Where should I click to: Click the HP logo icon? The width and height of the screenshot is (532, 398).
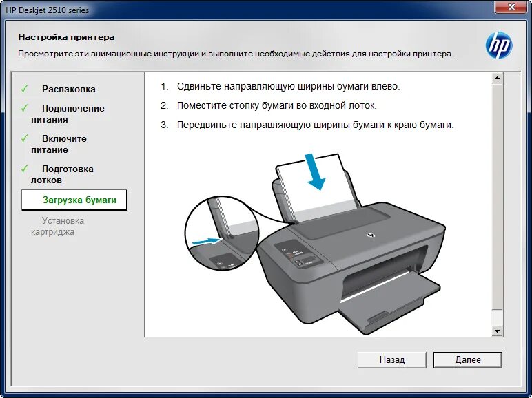click(499, 45)
